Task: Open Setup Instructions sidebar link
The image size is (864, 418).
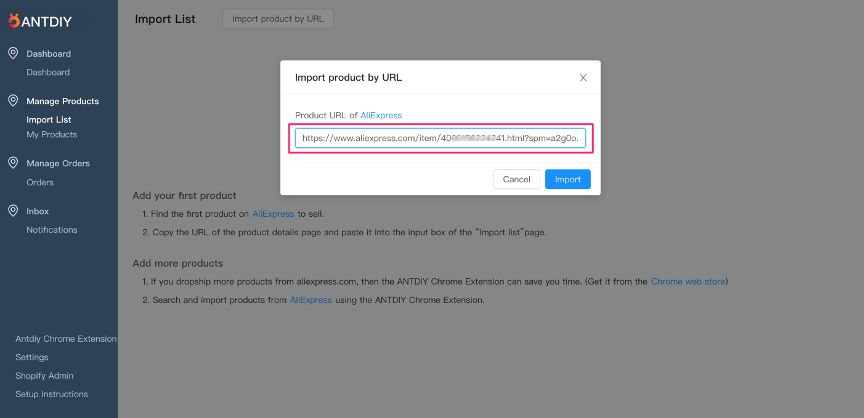Action: [52, 394]
